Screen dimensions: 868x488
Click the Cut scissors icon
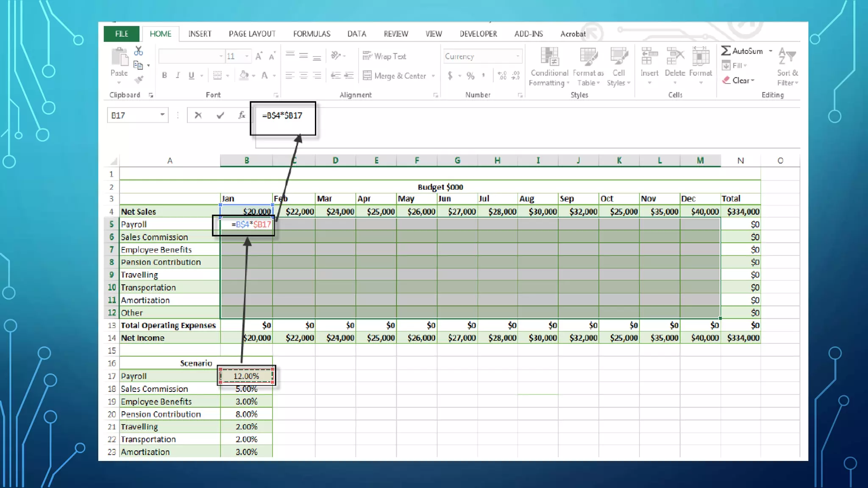138,51
